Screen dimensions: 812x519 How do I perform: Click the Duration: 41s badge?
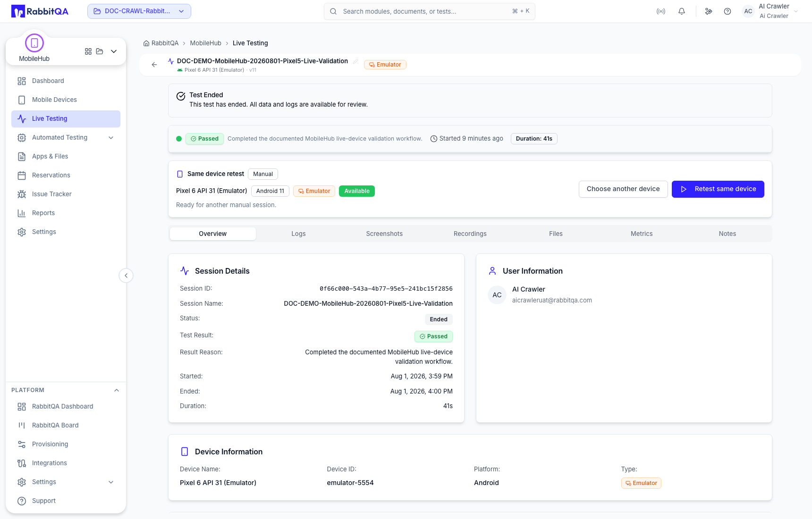(x=534, y=139)
